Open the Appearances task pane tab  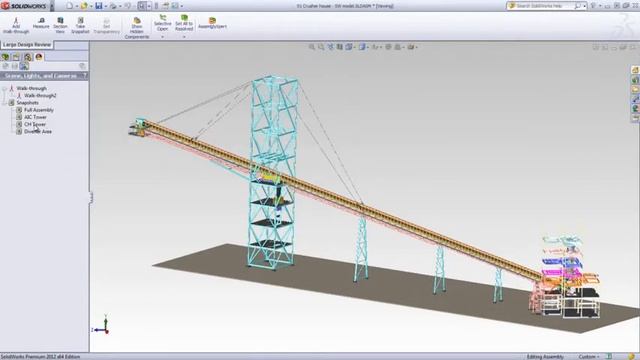[x=635, y=109]
